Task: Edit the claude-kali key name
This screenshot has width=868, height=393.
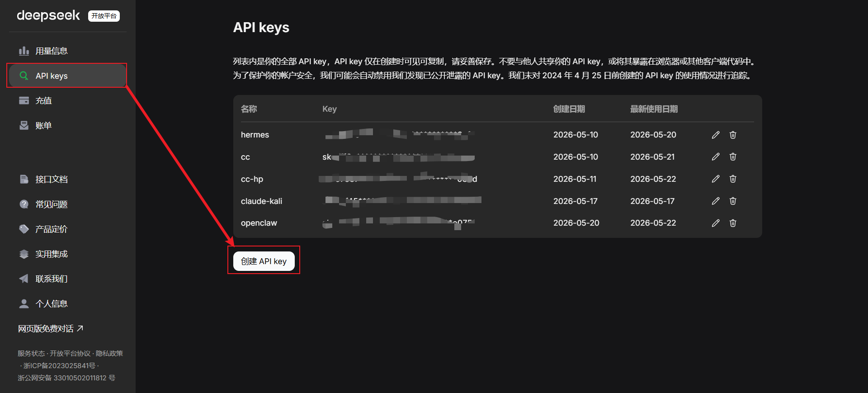Action: tap(716, 201)
